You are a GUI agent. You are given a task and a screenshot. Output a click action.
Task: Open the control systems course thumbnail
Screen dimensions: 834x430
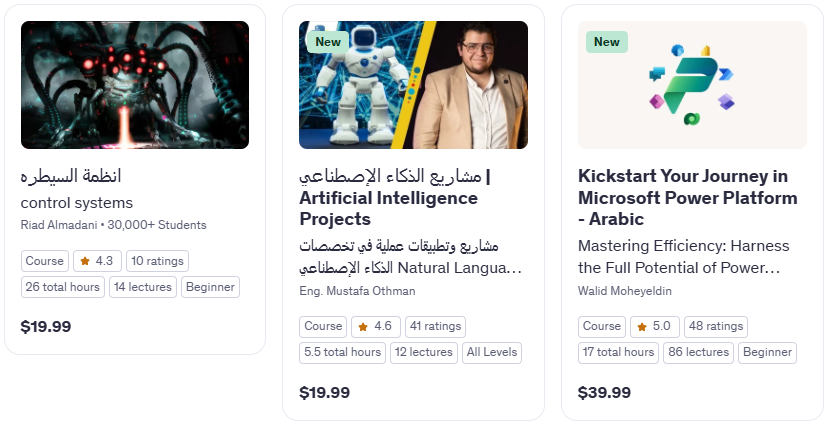135,85
